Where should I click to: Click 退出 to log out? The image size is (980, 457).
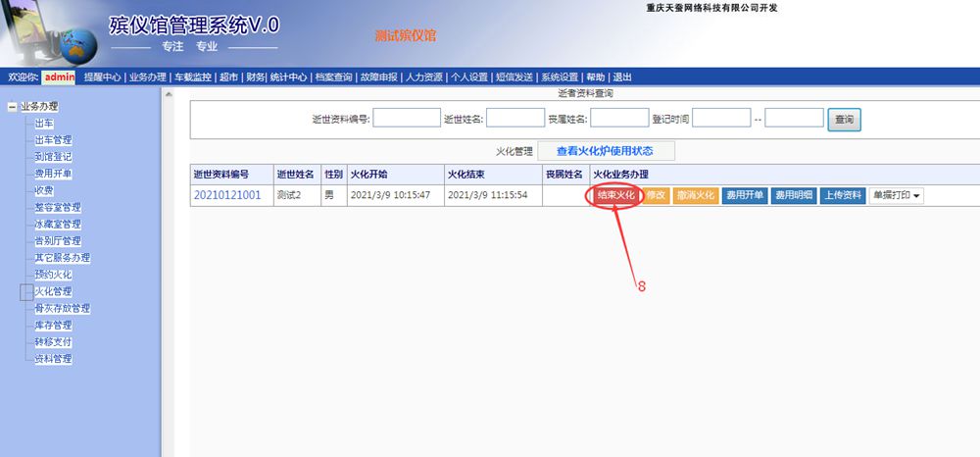pos(622,77)
